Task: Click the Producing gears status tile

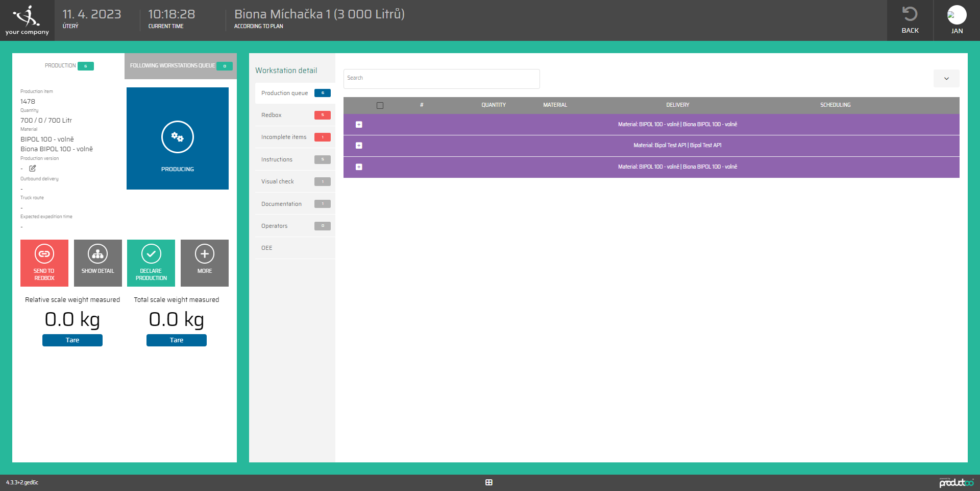Action: coord(177,138)
